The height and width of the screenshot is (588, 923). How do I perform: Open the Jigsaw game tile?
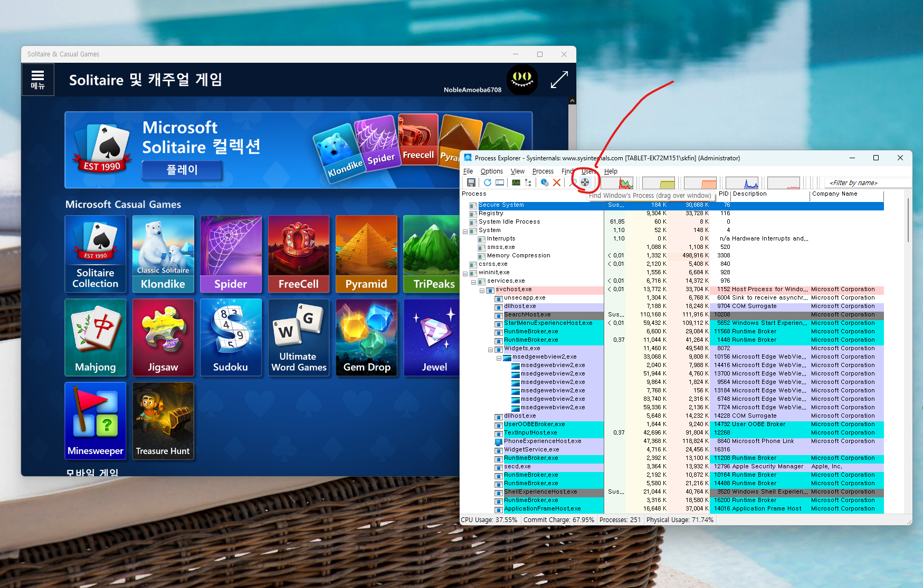coord(163,338)
